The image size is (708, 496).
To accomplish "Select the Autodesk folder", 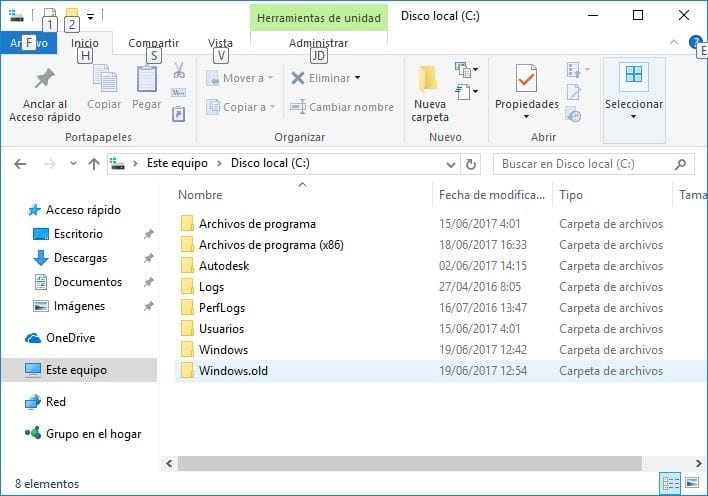I will (x=214, y=266).
